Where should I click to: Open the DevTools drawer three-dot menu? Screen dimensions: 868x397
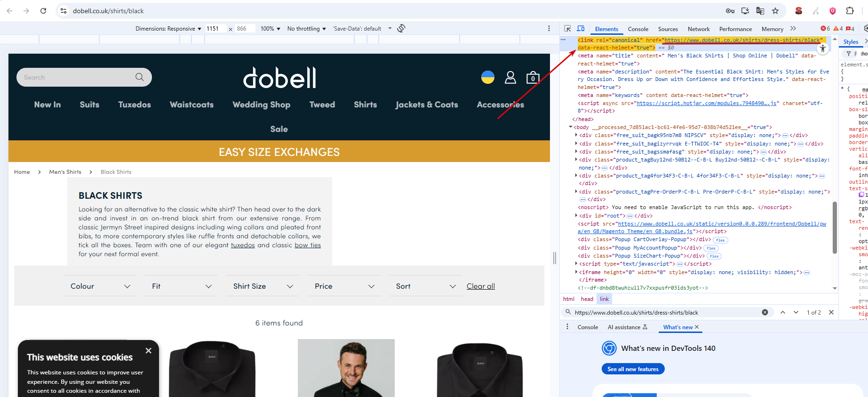567,327
